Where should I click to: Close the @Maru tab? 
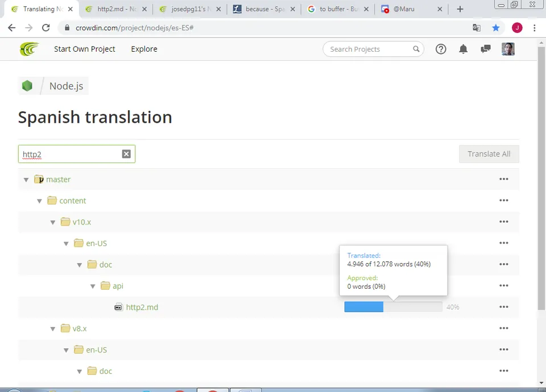tap(440, 10)
